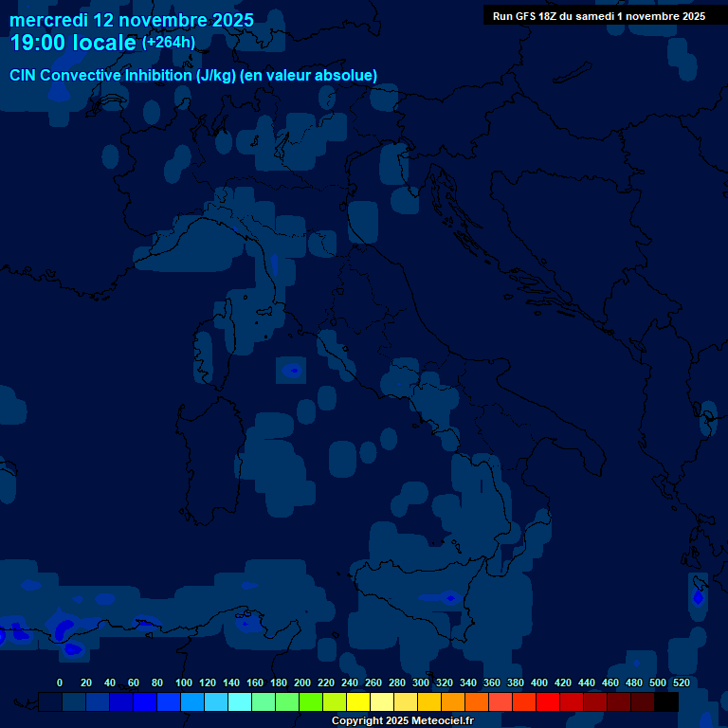Pick the pure blue 60-80 legend swatch
Viewport: 728px width, 728px height.
click(145, 701)
